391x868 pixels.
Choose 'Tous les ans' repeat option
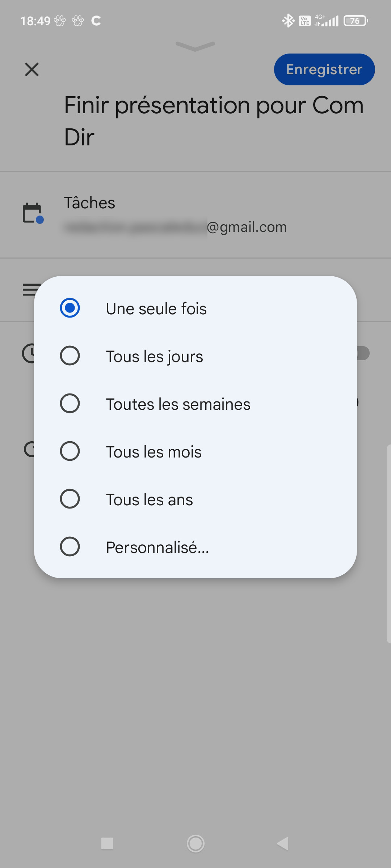point(70,499)
